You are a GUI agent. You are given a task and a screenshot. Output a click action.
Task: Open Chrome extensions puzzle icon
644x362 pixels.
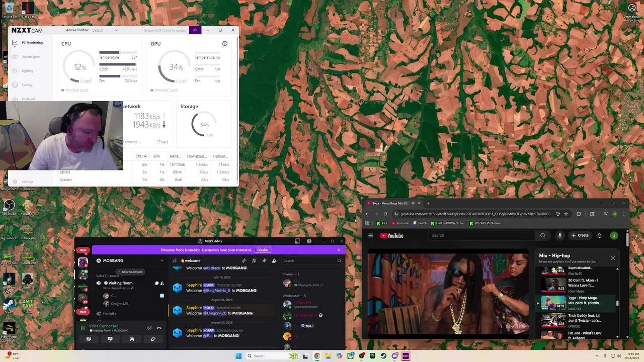(579, 214)
